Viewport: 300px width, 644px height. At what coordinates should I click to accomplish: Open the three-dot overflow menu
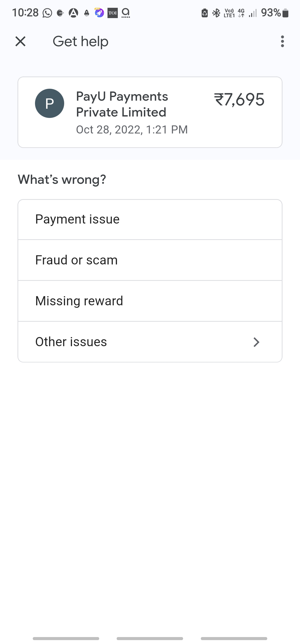click(x=282, y=41)
